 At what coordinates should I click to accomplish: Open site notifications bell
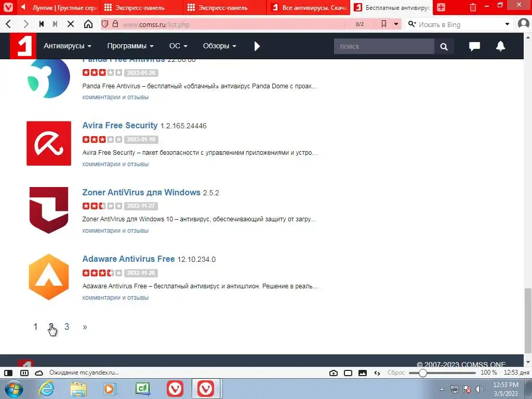click(x=500, y=46)
